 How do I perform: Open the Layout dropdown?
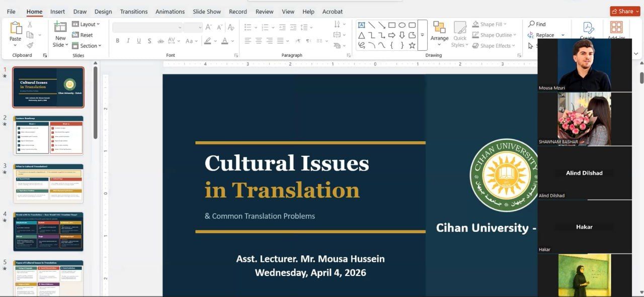[x=86, y=24]
